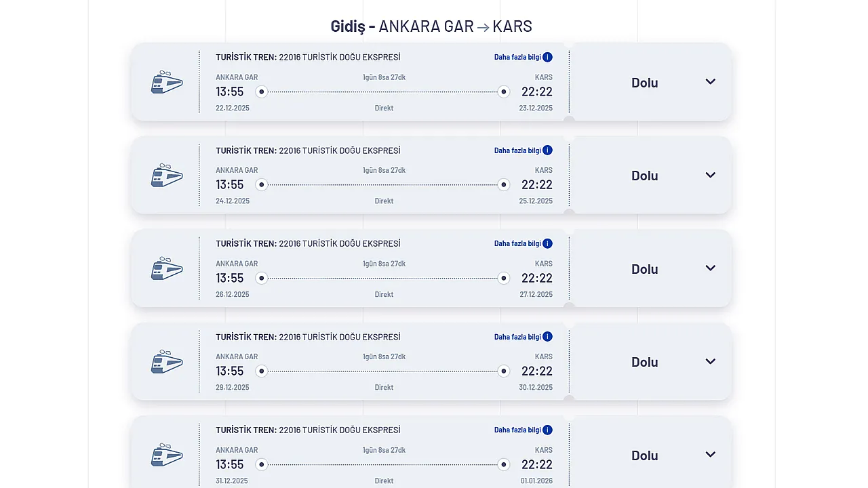
Task: Click the train icon on the 29.12.2025 journey card
Action: coord(166,361)
